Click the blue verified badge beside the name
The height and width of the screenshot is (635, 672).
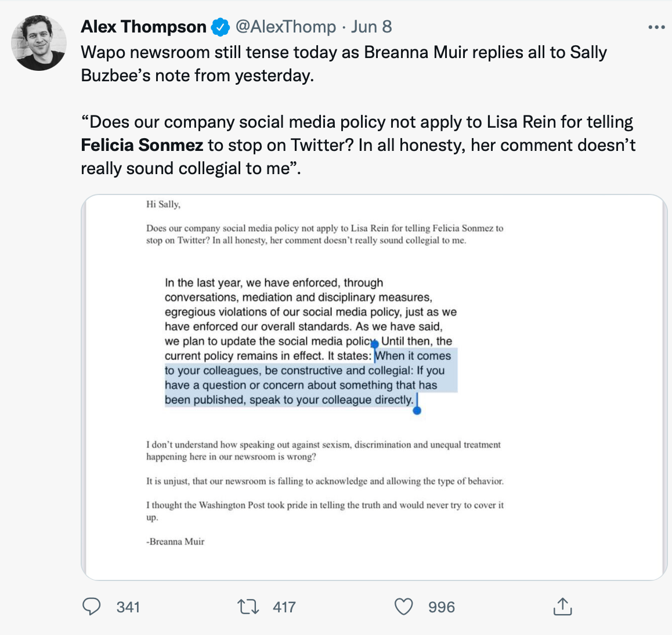point(221,27)
